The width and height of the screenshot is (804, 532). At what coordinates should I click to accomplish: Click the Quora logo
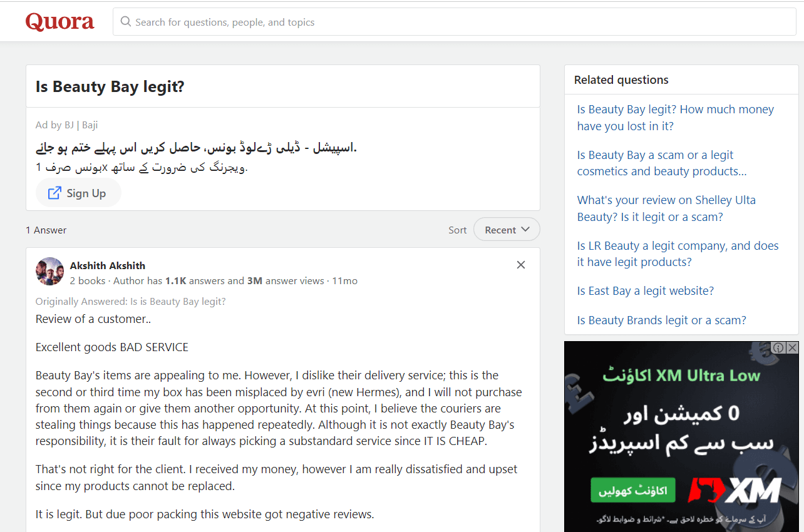59,22
